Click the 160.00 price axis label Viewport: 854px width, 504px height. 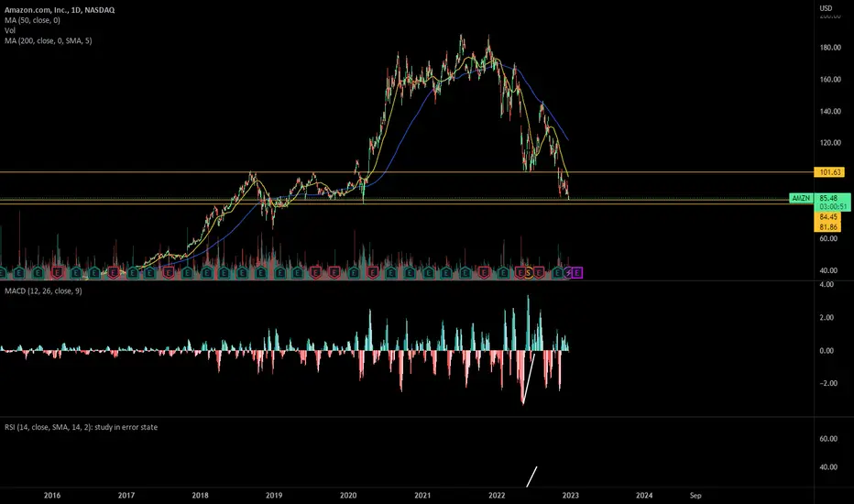click(x=830, y=79)
